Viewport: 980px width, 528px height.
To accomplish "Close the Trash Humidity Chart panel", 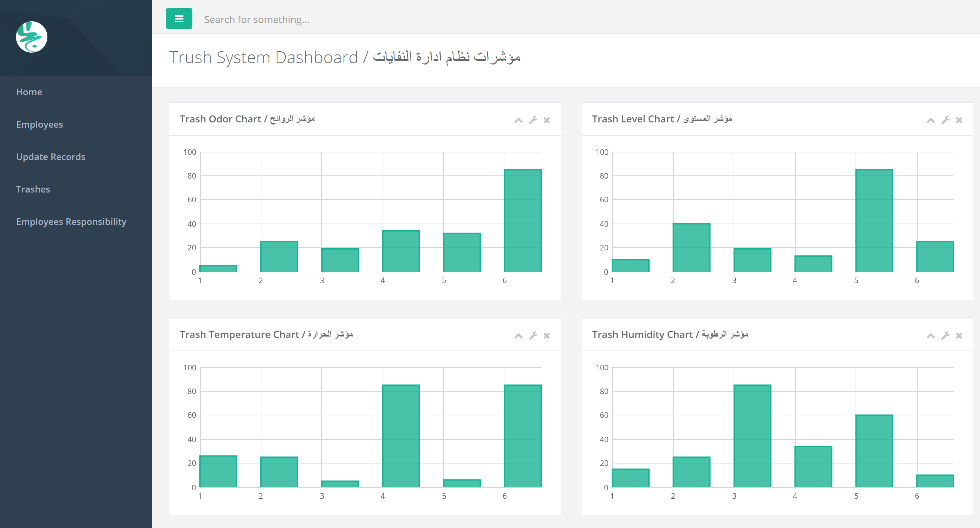I will click(x=959, y=336).
